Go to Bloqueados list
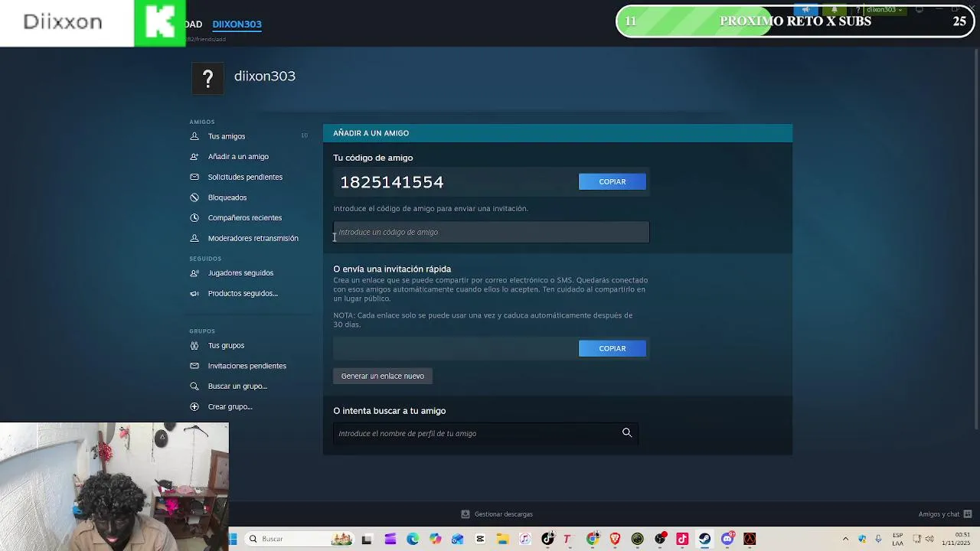This screenshot has height=551, width=980. (x=227, y=197)
